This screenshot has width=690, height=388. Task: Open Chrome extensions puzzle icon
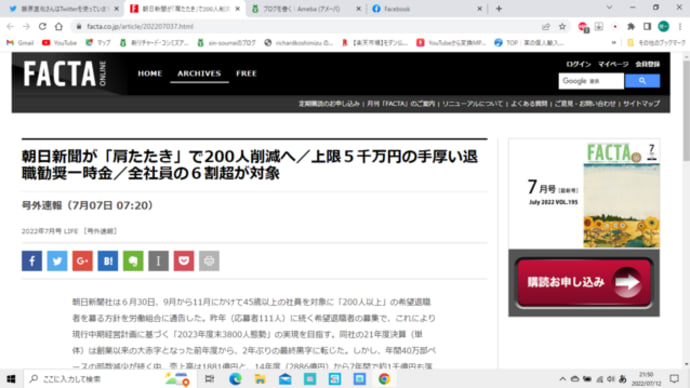point(631,26)
